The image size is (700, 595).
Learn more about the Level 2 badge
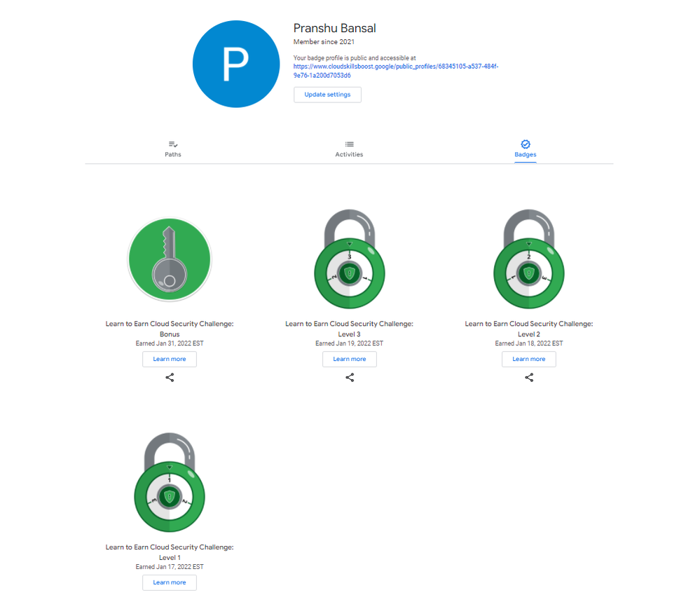pos(529,360)
